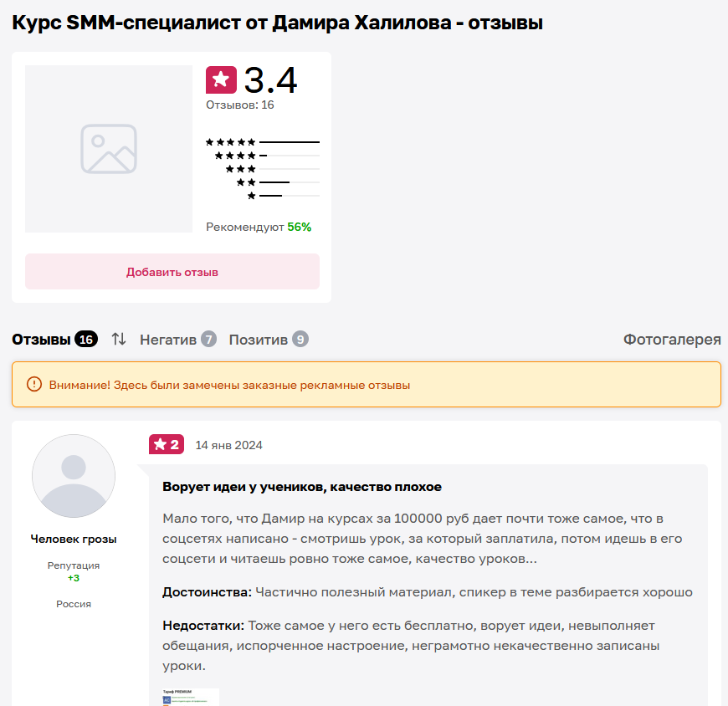Image resolution: width=728 pixels, height=706 pixels.
Task: Click the review date 14 янв 2024
Action: click(x=228, y=445)
